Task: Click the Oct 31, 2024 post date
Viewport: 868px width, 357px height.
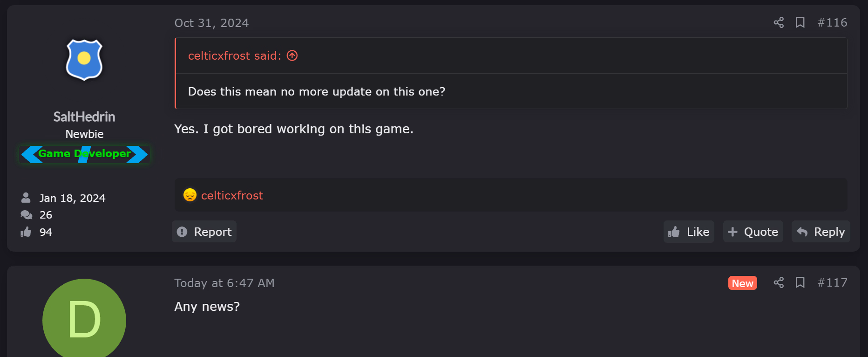Action: 211,23
